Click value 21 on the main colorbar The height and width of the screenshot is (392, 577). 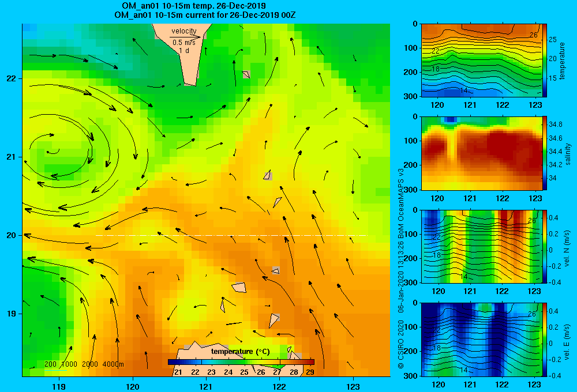click(x=178, y=372)
